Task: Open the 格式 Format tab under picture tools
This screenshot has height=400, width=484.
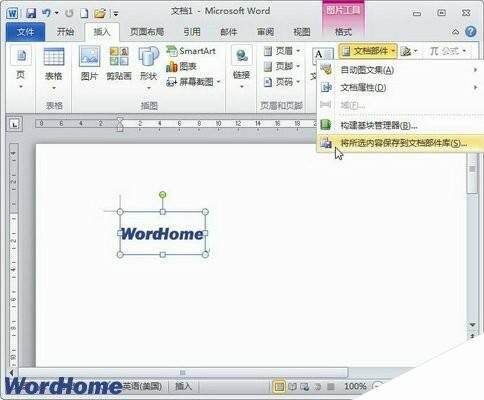Action: tap(343, 32)
